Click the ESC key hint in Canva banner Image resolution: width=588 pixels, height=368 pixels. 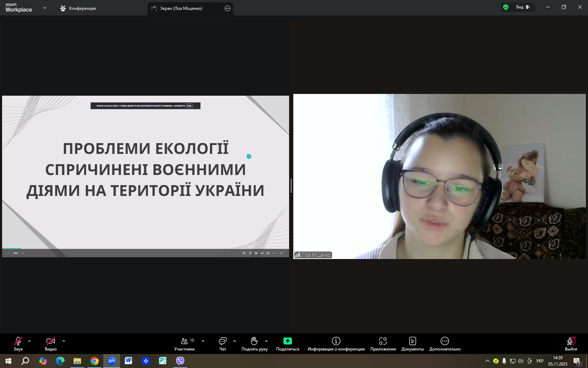[x=189, y=106]
